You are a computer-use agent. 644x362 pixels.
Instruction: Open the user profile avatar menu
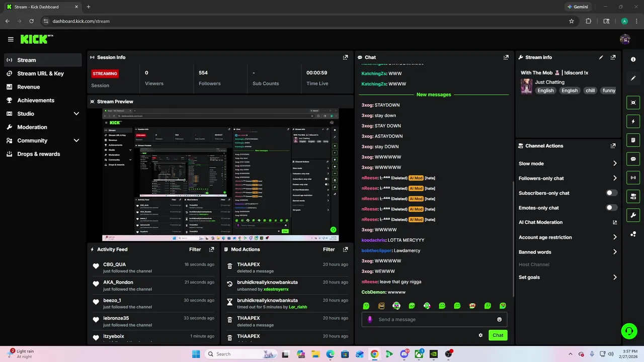625,39
